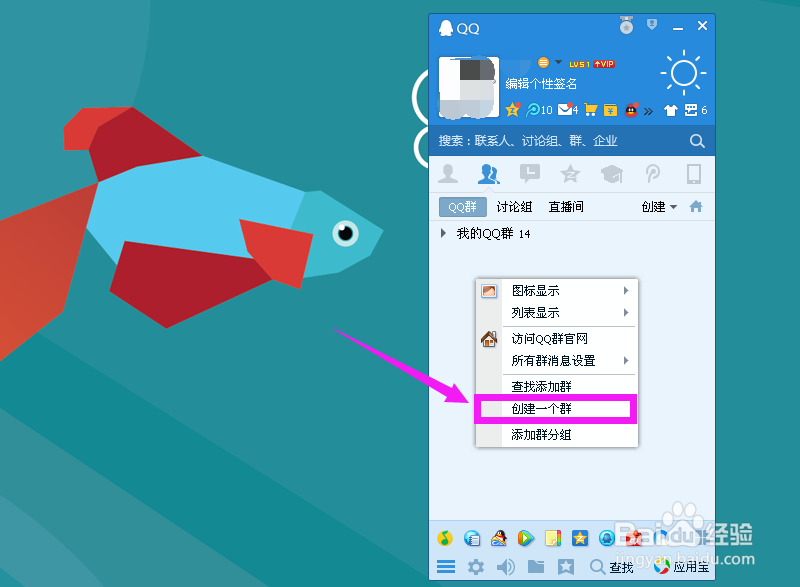Screen dimensions: 800x587
Task: Click the home icon beside 创建
Action: tap(696, 207)
